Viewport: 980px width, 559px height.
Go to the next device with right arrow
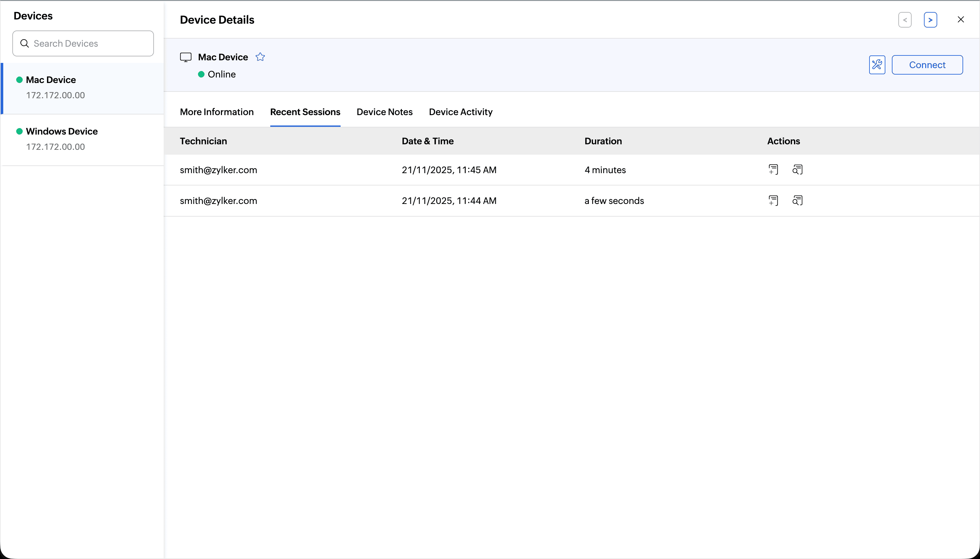(930, 20)
